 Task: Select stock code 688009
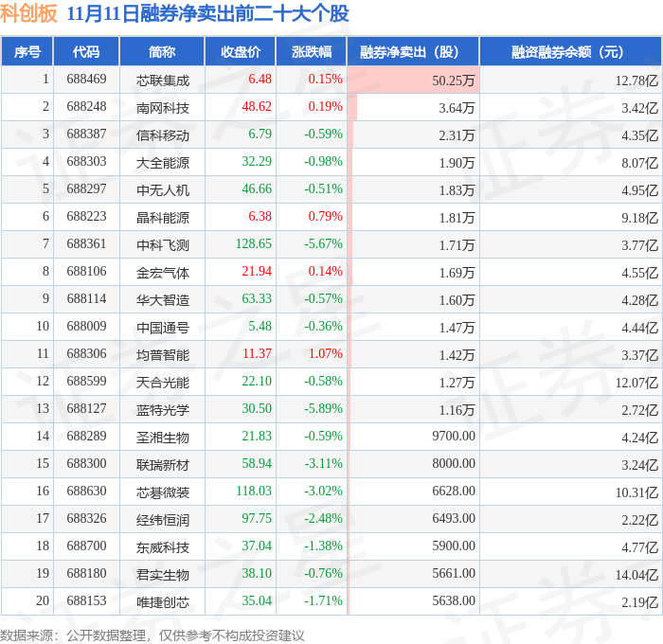click(x=86, y=327)
